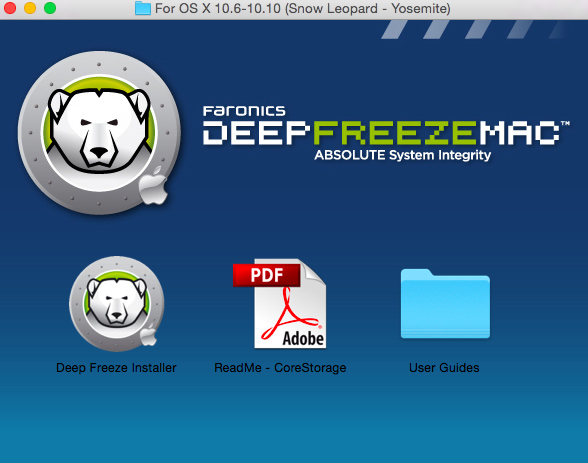Image resolution: width=588 pixels, height=463 pixels.
Task: Select the Deep Freeze Installer bear icon
Action: (117, 304)
